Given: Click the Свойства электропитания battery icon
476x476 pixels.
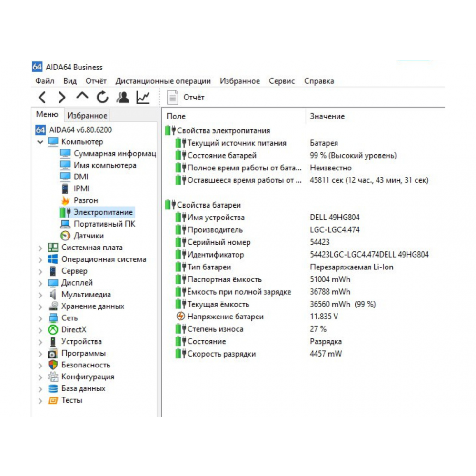Looking at the screenshot, I should 170,130.
